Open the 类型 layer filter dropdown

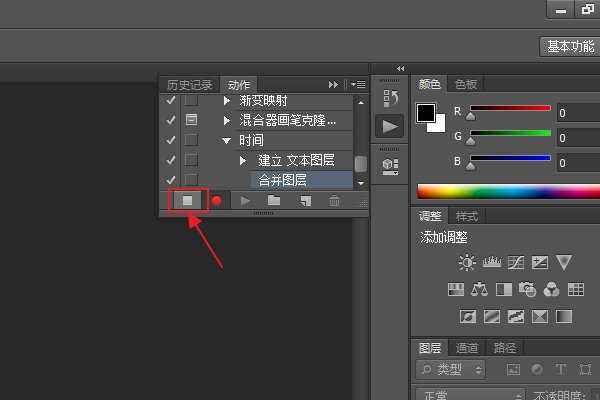(451, 369)
